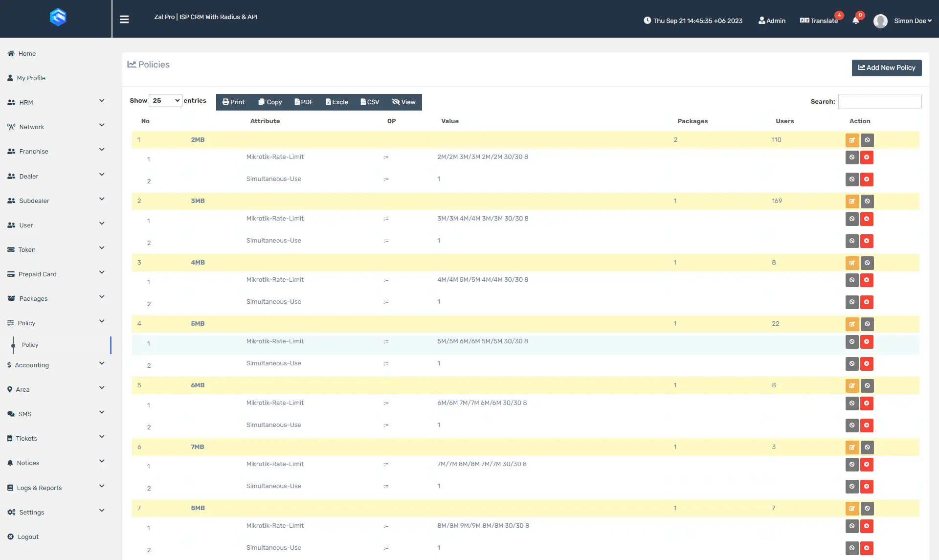Expand the Dealer sidebar menu

pyautogui.click(x=56, y=176)
